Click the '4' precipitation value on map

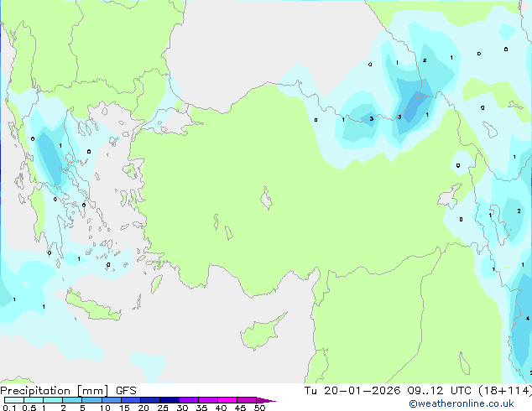[x=528, y=318]
